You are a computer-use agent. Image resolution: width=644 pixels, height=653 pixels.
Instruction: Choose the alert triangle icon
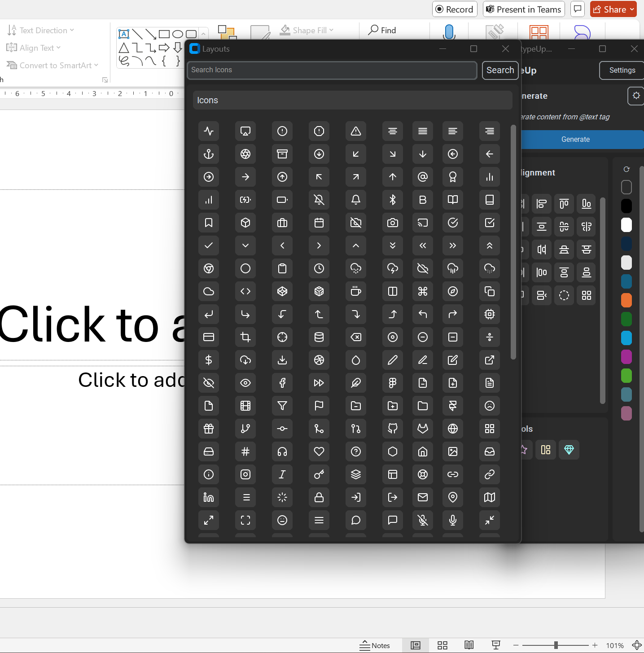click(x=356, y=131)
